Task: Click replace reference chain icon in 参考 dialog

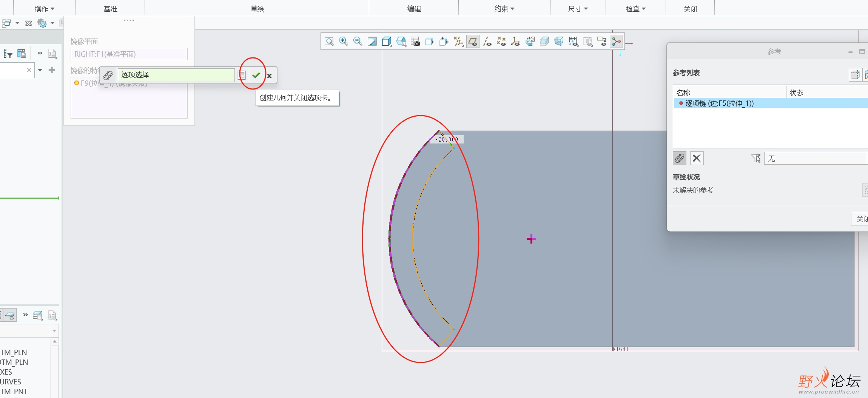Action: 679,158
